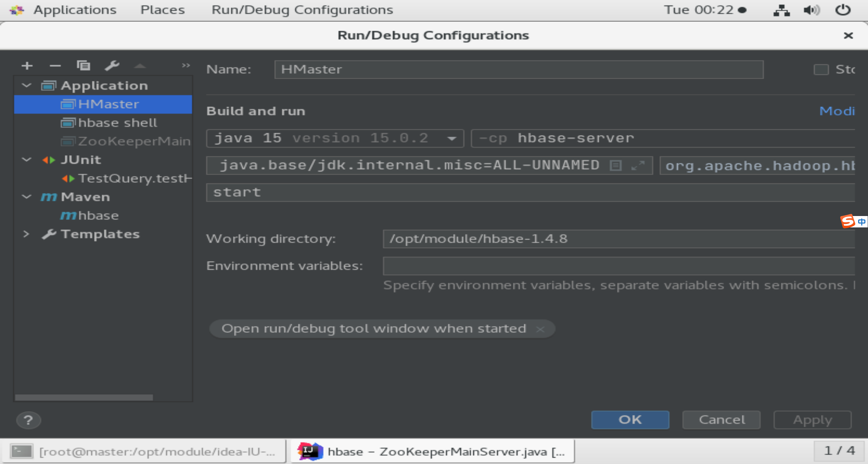Copy the configuration using the duplicate icon
868x464 pixels.
pyautogui.click(x=83, y=65)
